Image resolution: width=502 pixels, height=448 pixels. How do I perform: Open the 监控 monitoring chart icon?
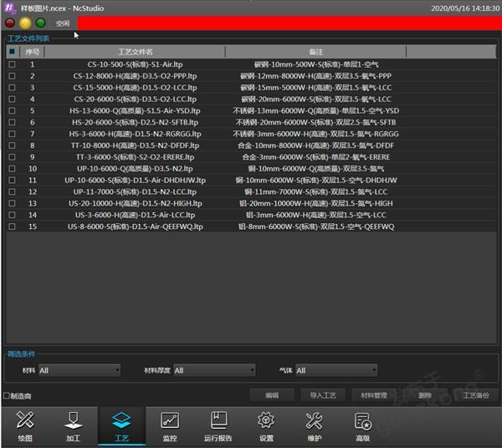[x=169, y=425]
